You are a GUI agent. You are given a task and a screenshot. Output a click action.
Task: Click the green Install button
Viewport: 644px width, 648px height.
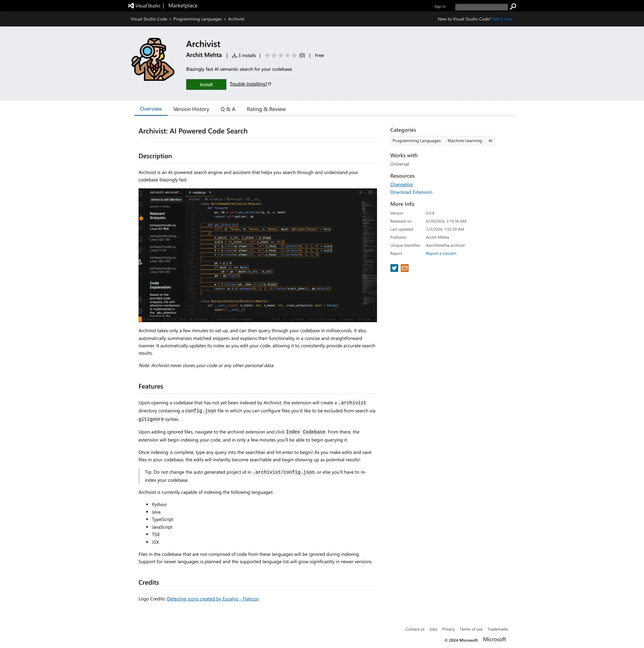click(x=206, y=84)
